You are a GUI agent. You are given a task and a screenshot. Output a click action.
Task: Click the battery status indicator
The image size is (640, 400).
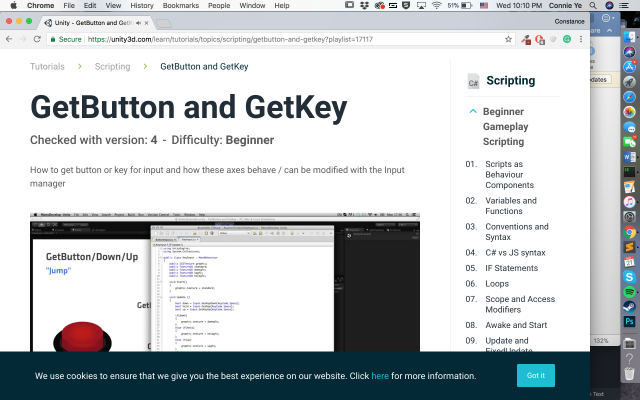point(460,5)
